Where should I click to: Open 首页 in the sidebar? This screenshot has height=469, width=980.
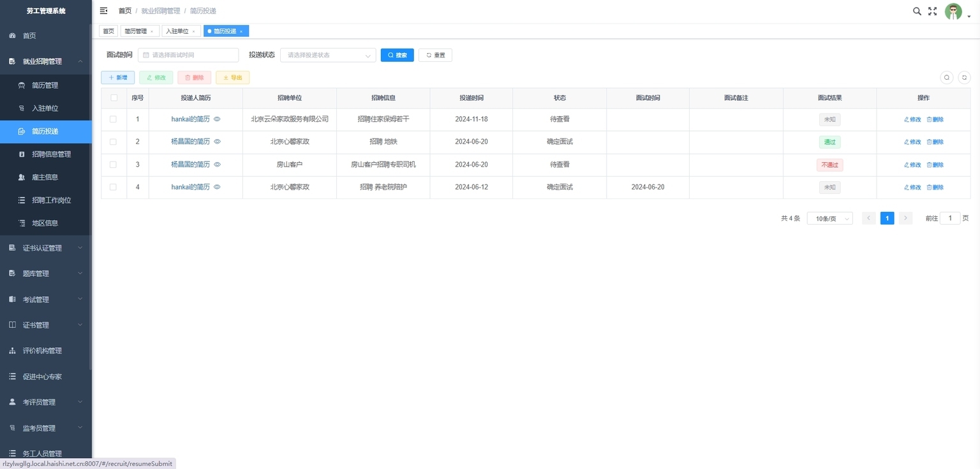(46, 36)
